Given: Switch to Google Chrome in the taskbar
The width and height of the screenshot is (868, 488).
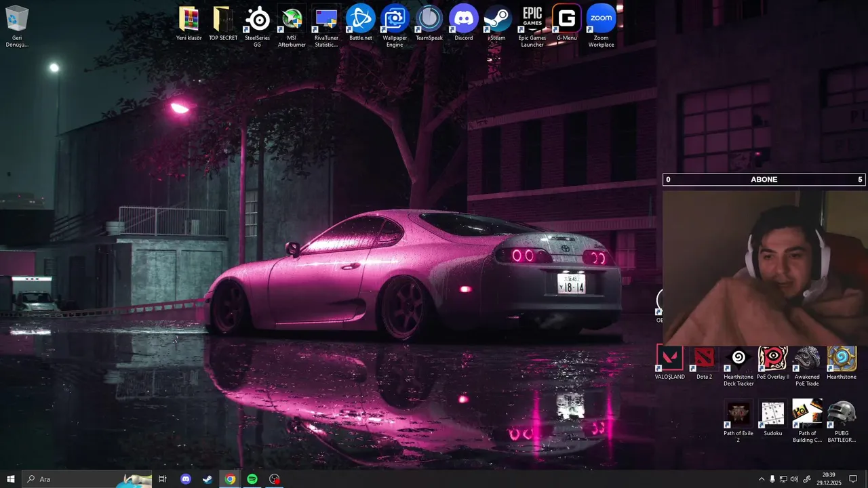Looking at the screenshot, I should (x=230, y=479).
